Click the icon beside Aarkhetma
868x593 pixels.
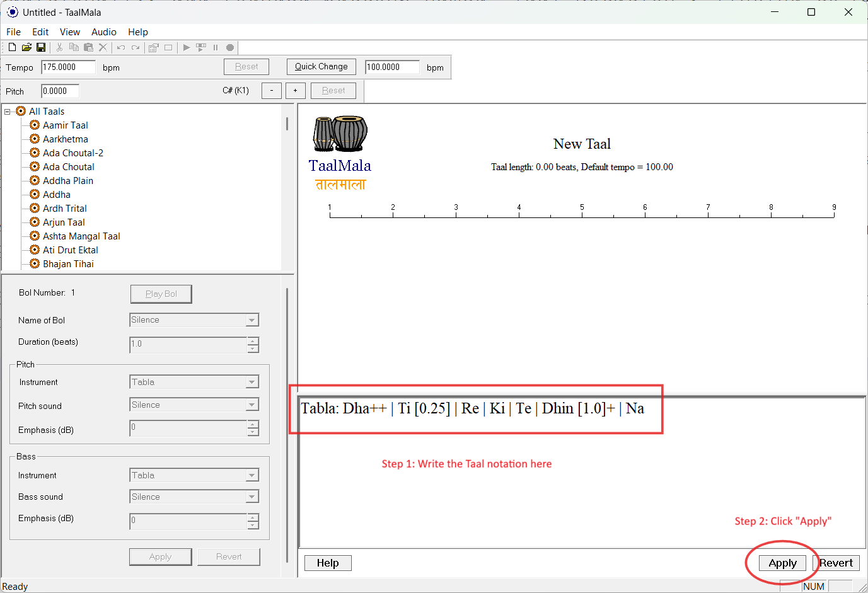(x=35, y=139)
